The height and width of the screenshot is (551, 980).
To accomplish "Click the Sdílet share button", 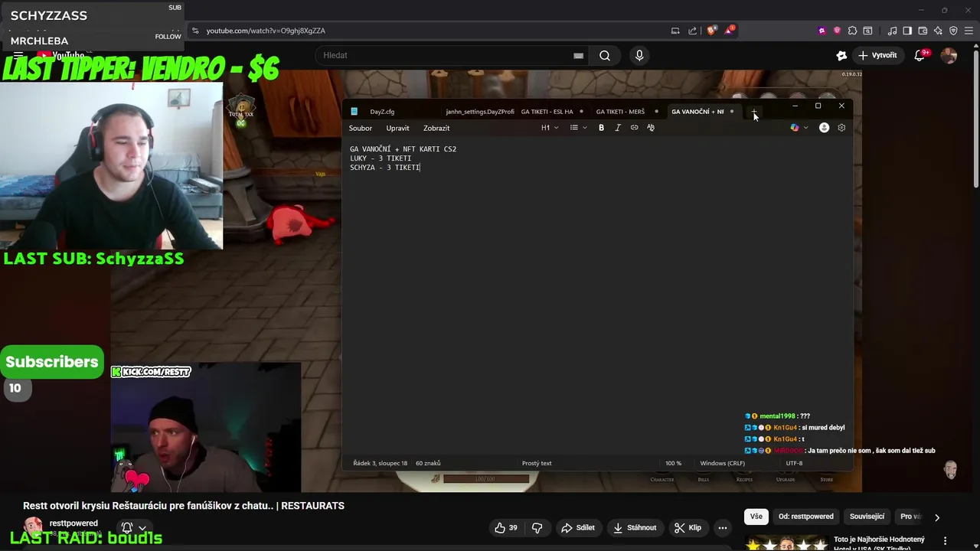I will (577, 527).
